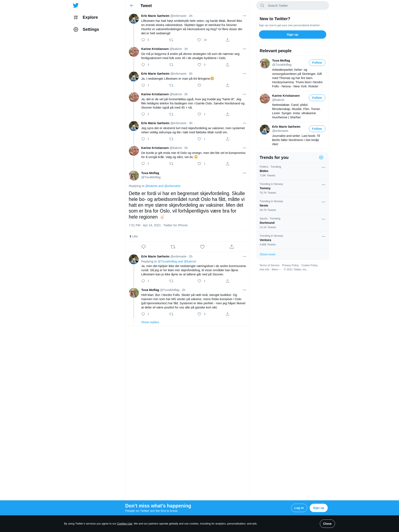Follow Karine Kristiansen
The height and width of the screenshot is (532, 399).
point(317,98)
